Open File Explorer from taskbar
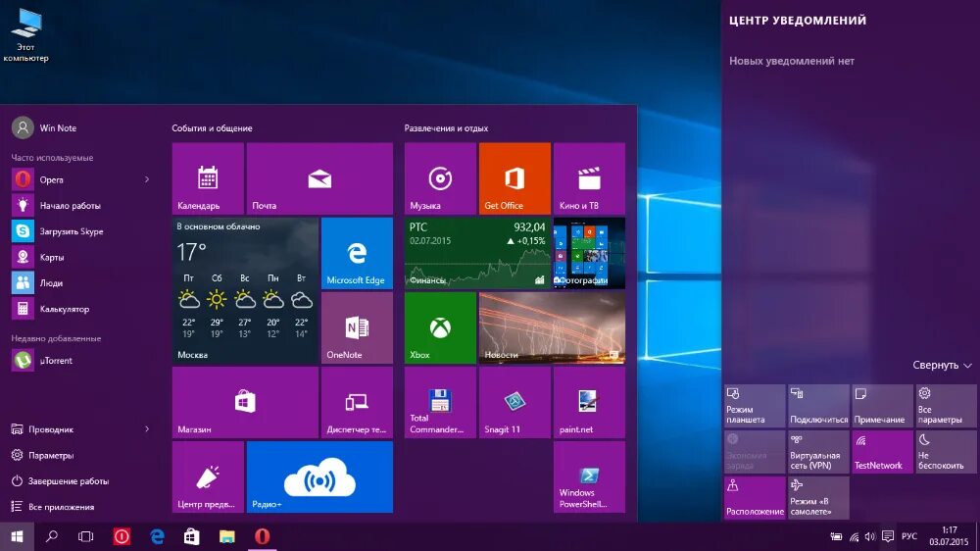Image resolution: width=980 pixels, height=551 pixels. [x=227, y=536]
